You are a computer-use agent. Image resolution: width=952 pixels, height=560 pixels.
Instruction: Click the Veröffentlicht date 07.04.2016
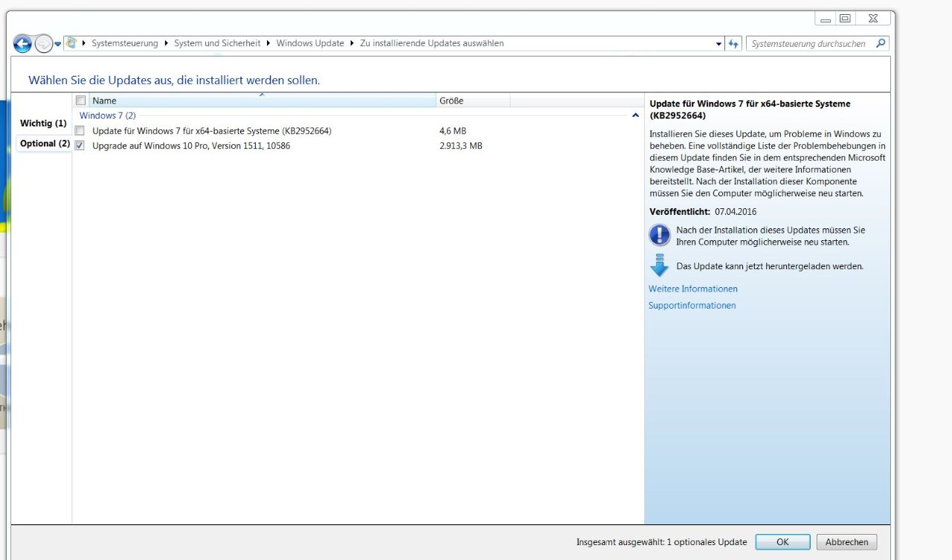click(736, 212)
